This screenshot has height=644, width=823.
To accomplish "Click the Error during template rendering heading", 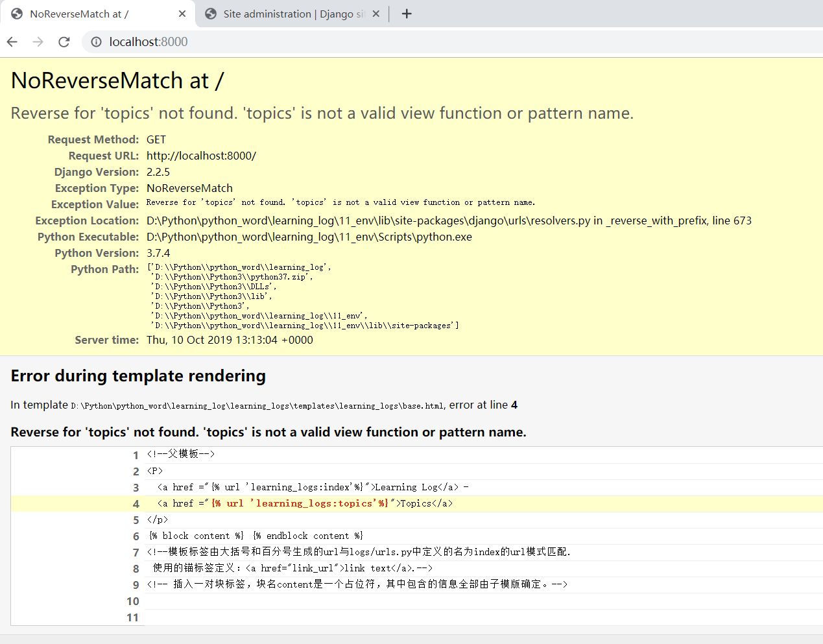I will pos(138,376).
